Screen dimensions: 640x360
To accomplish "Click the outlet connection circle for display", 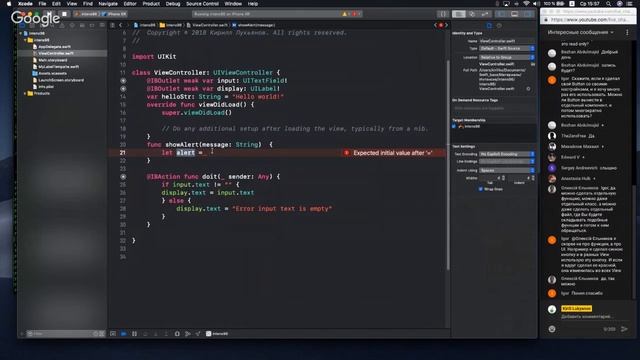I will (x=123, y=89).
